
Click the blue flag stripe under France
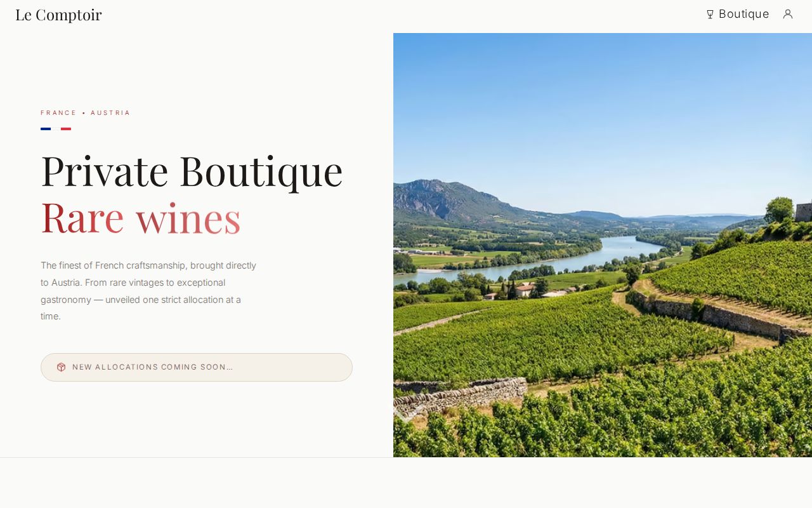click(x=46, y=129)
